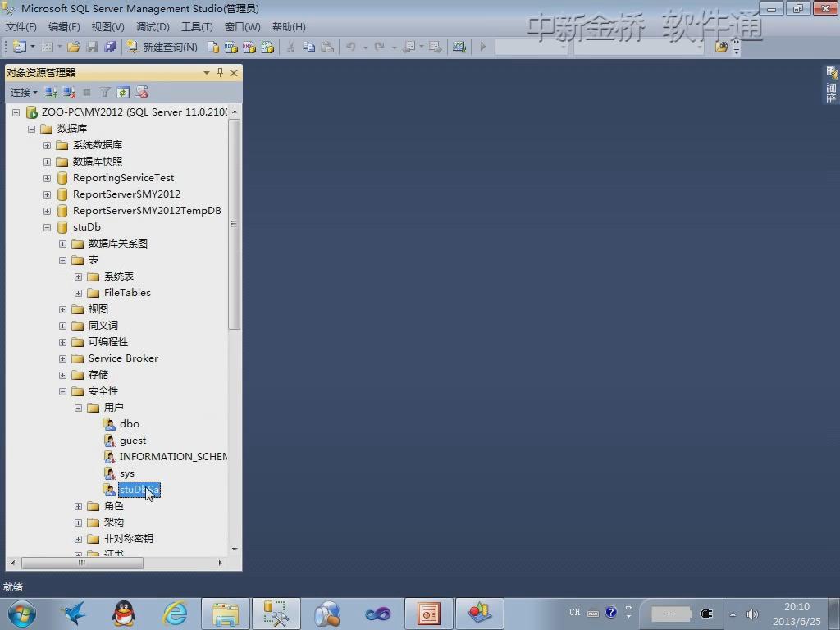
Task: Open the 视图(V) menu
Action: point(107,27)
